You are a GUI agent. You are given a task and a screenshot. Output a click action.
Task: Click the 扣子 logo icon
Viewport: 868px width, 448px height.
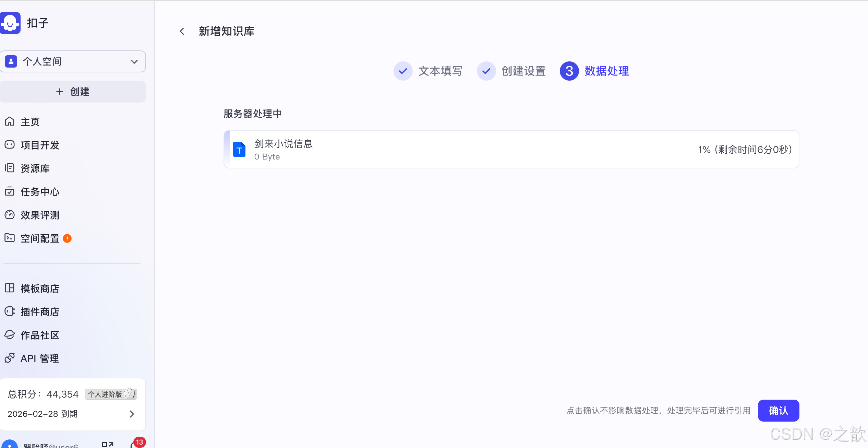pyautogui.click(x=10, y=23)
